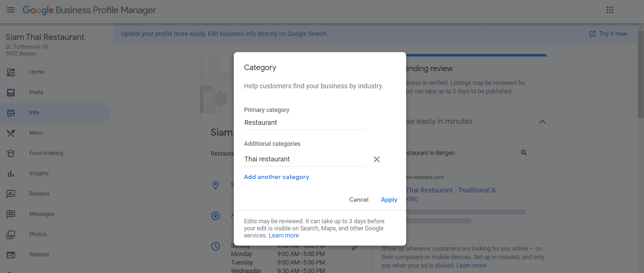
Task: Click the service area target icon
Action: [x=216, y=216]
